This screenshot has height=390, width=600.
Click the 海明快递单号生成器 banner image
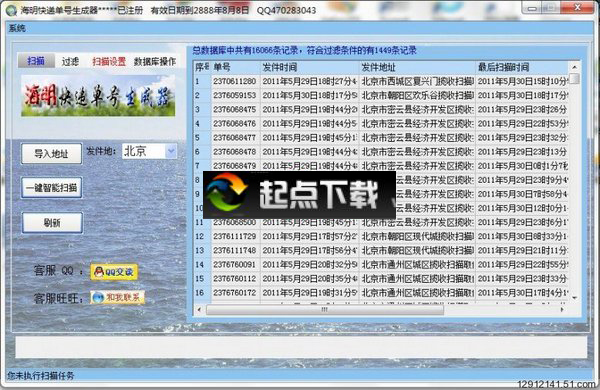point(98,96)
